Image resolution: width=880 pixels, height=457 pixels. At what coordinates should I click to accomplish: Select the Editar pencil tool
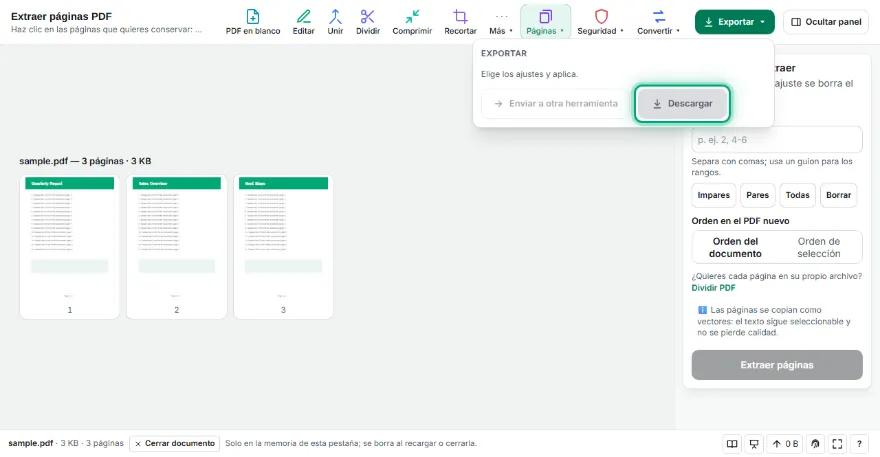[x=303, y=22]
